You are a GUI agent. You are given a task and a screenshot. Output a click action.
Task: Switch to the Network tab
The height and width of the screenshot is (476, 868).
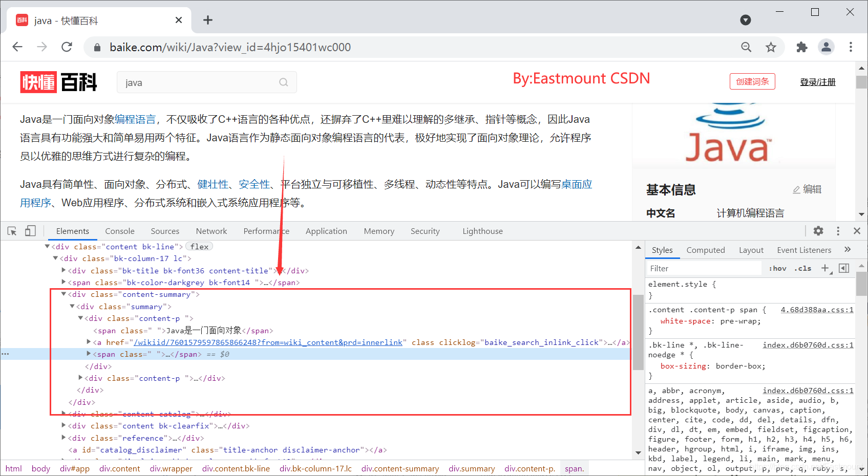(211, 231)
